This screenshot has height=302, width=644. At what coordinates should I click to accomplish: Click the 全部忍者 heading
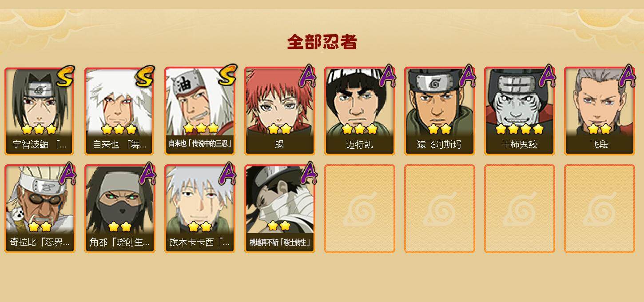coord(322,42)
